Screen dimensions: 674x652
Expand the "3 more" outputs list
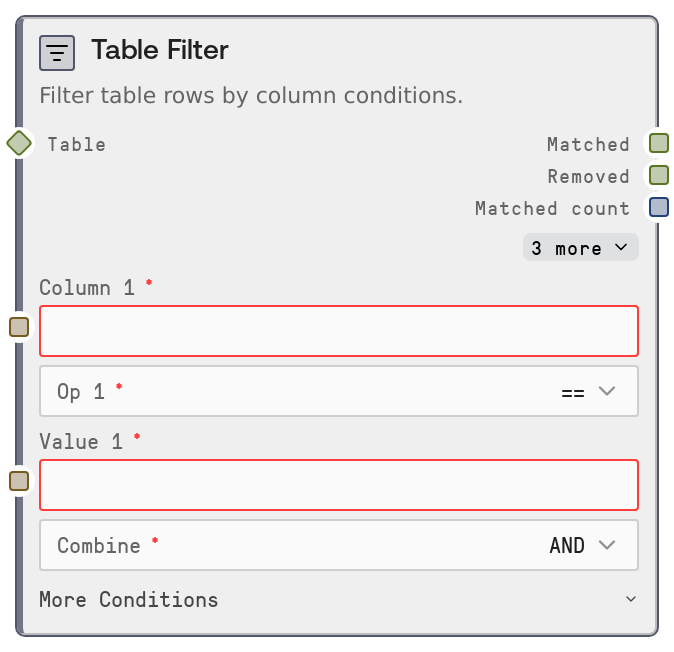point(580,248)
